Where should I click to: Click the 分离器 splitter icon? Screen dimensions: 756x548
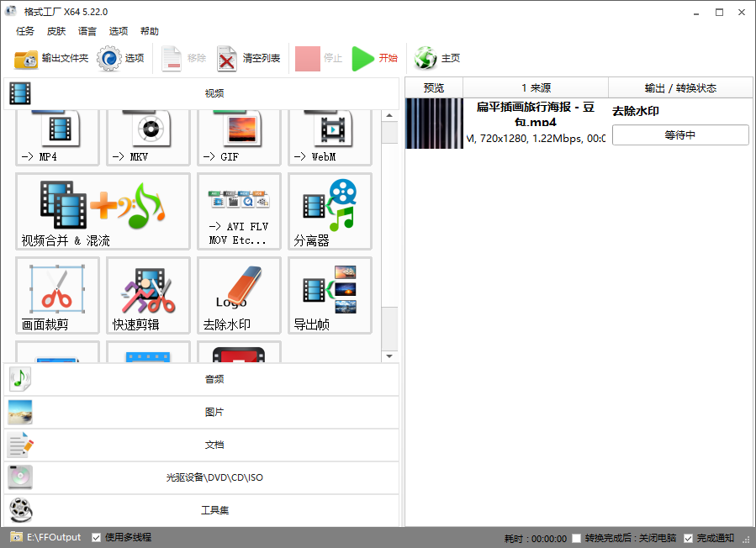pyautogui.click(x=330, y=211)
